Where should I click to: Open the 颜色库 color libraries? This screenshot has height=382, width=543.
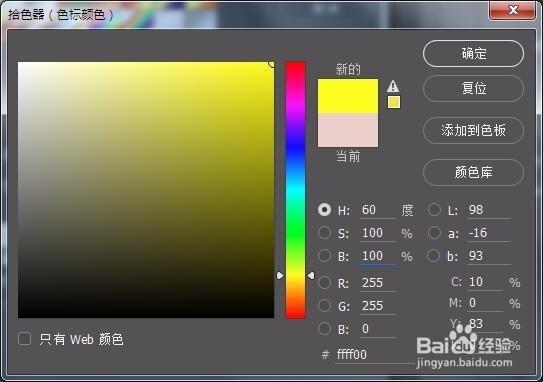tap(473, 172)
